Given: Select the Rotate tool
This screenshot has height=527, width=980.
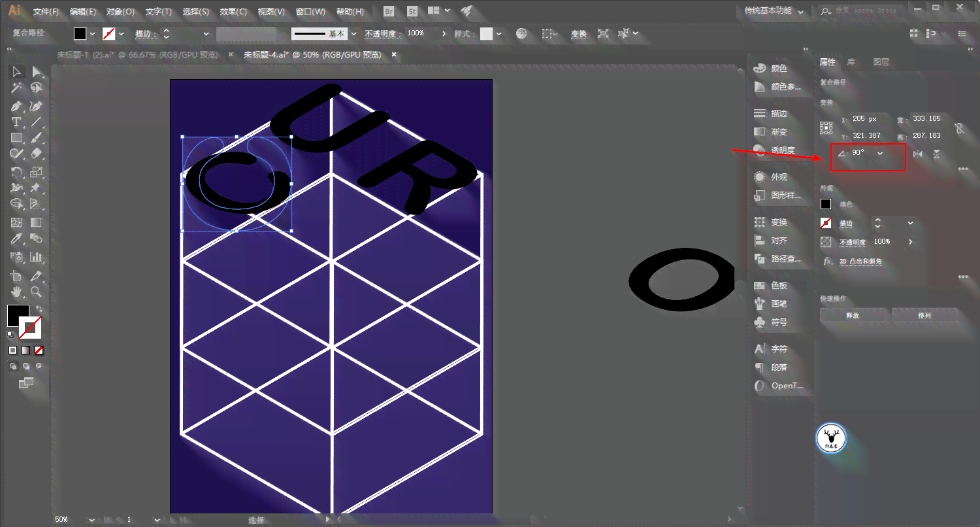Looking at the screenshot, I should coord(17,173).
